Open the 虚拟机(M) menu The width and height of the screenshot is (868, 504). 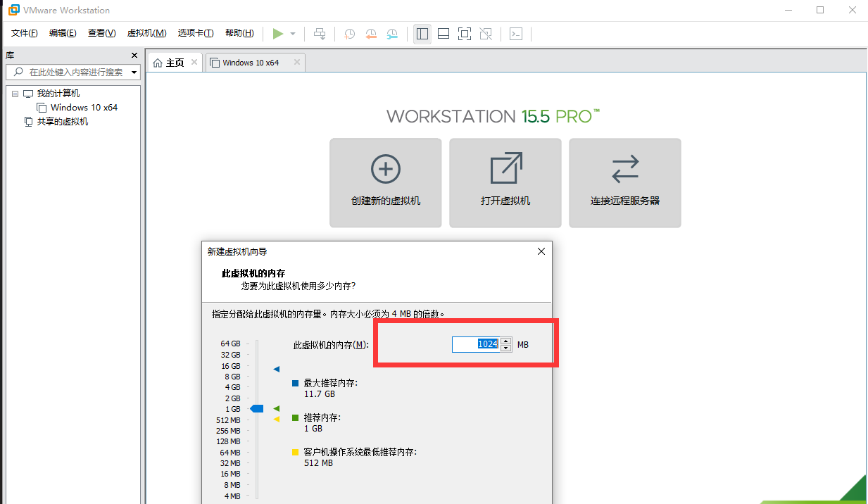tap(146, 33)
